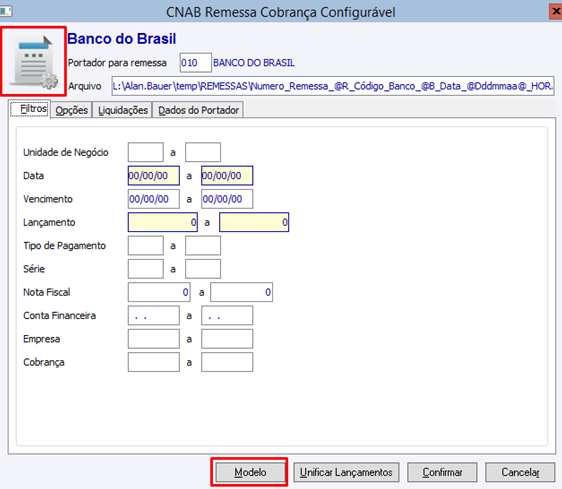This screenshot has width=562, height=489.
Task: Click the Lançamento label
Action: point(49,223)
